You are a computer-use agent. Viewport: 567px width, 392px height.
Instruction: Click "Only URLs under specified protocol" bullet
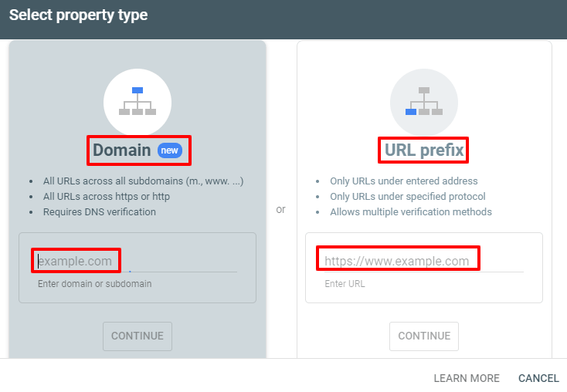pos(408,197)
